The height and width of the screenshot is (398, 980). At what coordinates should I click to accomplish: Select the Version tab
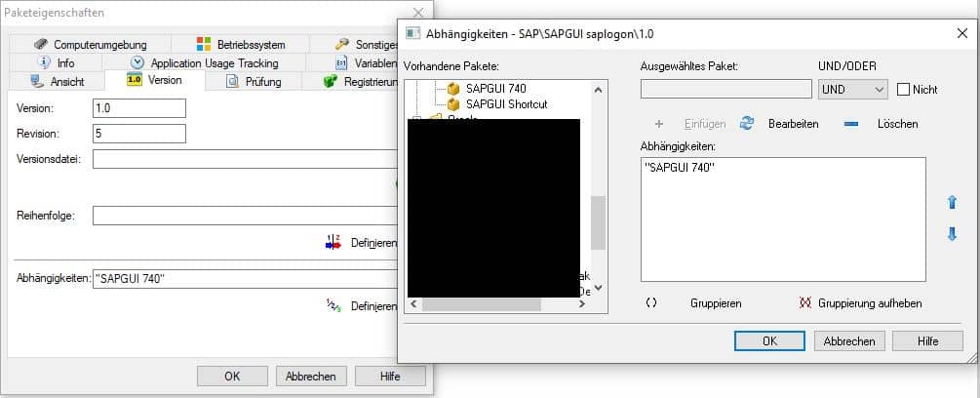point(154,80)
